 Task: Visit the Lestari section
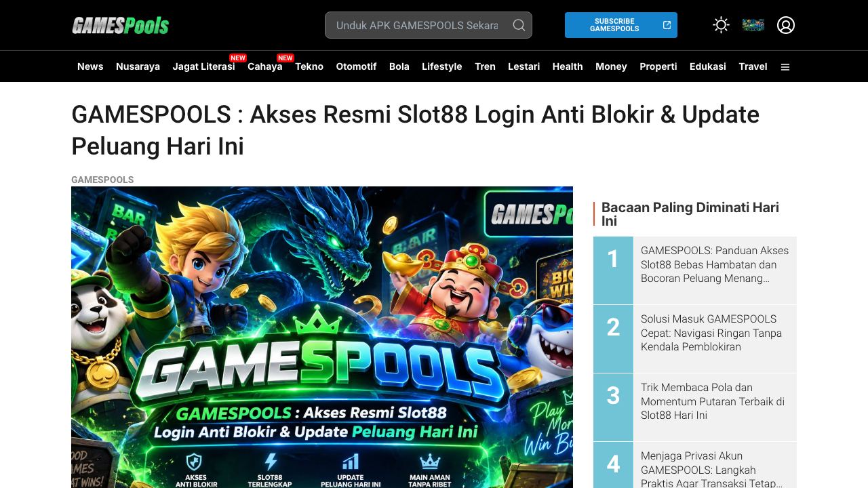(524, 66)
